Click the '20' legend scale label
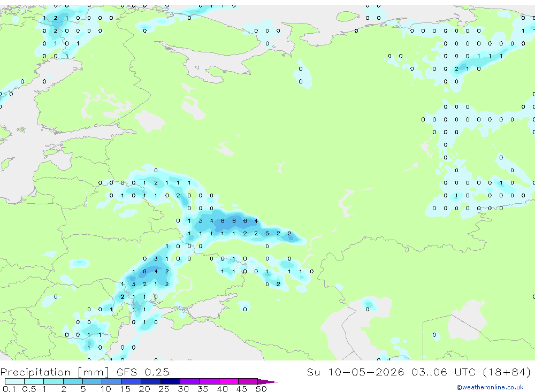Image resolution: width=535 pixels, height=392 pixels. click(x=144, y=389)
